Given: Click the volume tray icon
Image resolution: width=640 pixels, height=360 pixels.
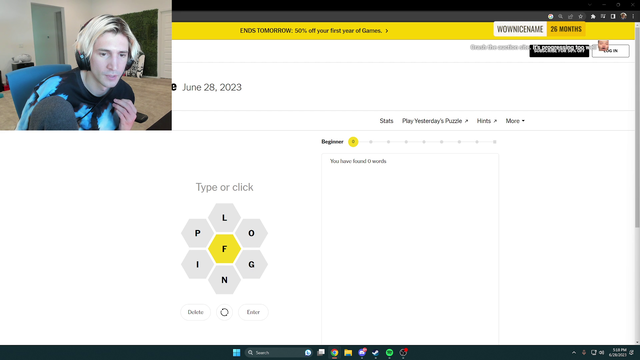Looking at the screenshot, I should (x=601, y=353).
